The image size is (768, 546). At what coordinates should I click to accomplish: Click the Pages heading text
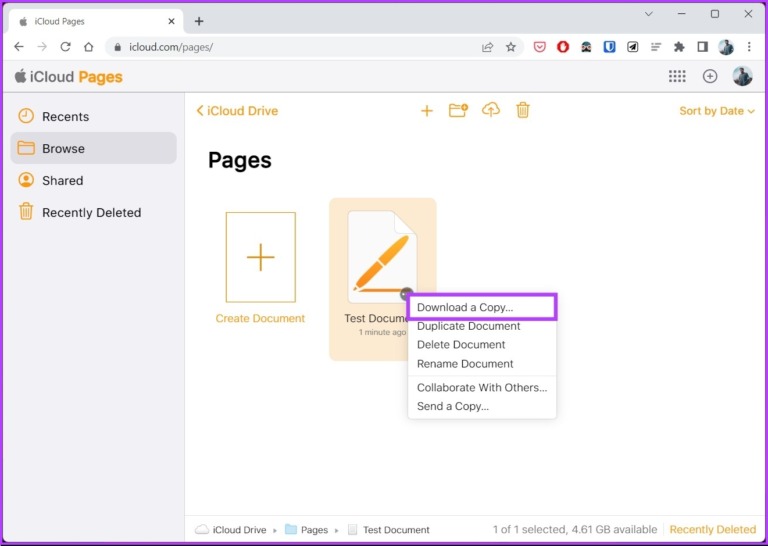tap(240, 160)
